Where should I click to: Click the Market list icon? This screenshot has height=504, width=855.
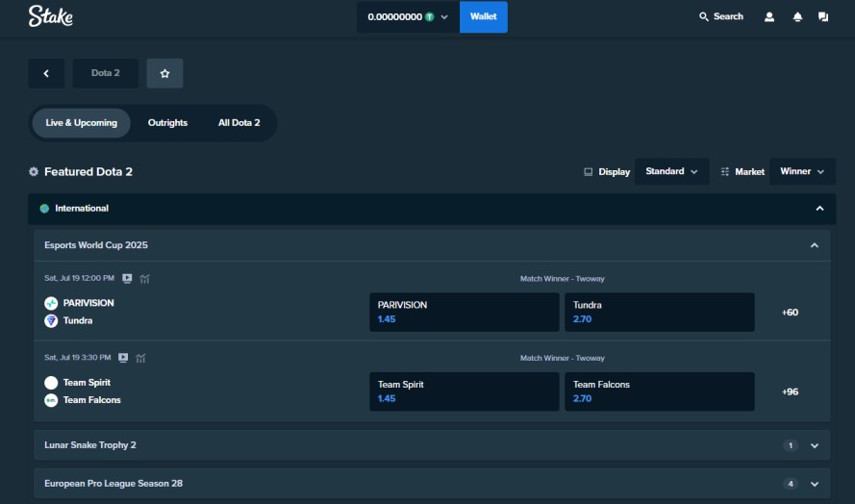pos(724,172)
